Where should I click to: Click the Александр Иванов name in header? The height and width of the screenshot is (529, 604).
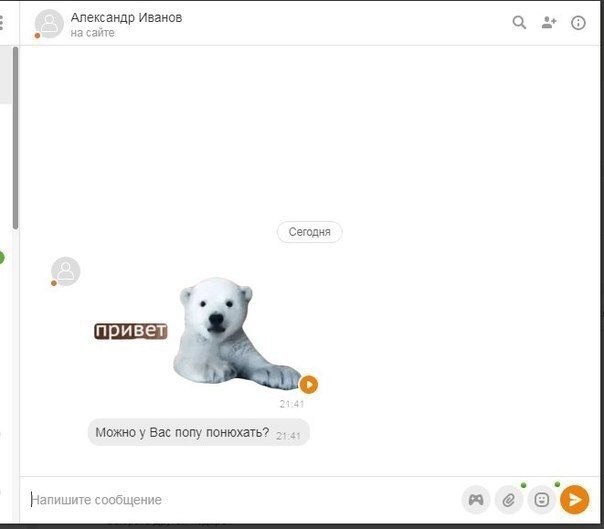click(x=126, y=17)
